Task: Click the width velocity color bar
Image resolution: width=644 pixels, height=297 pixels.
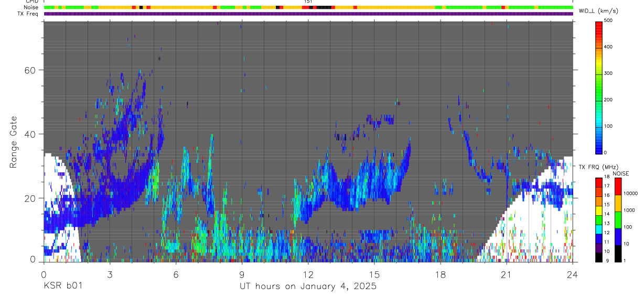Action: pos(599,87)
